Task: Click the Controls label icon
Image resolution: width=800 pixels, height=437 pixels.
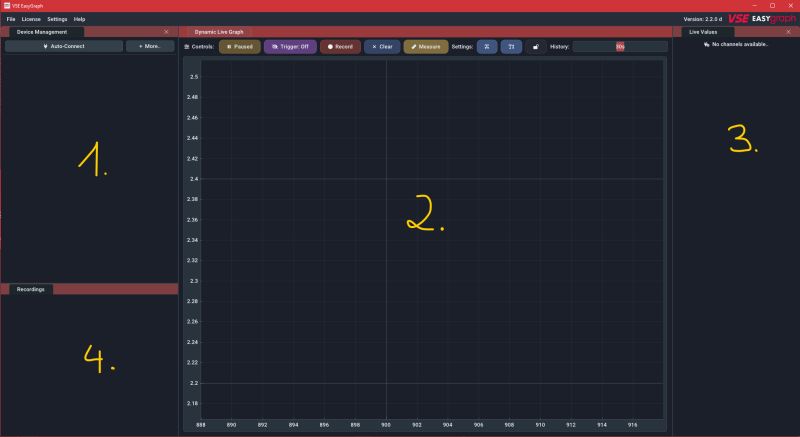Action: [x=187, y=46]
